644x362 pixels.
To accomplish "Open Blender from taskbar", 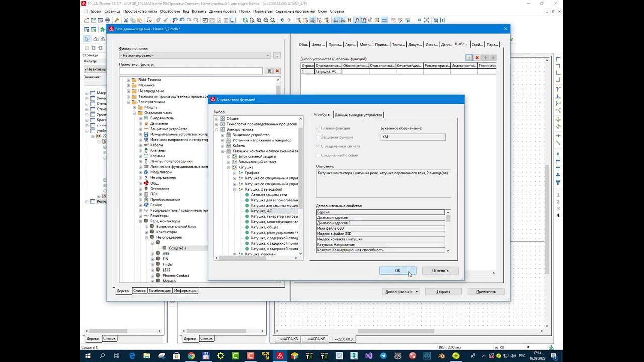I will pos(441,356).
